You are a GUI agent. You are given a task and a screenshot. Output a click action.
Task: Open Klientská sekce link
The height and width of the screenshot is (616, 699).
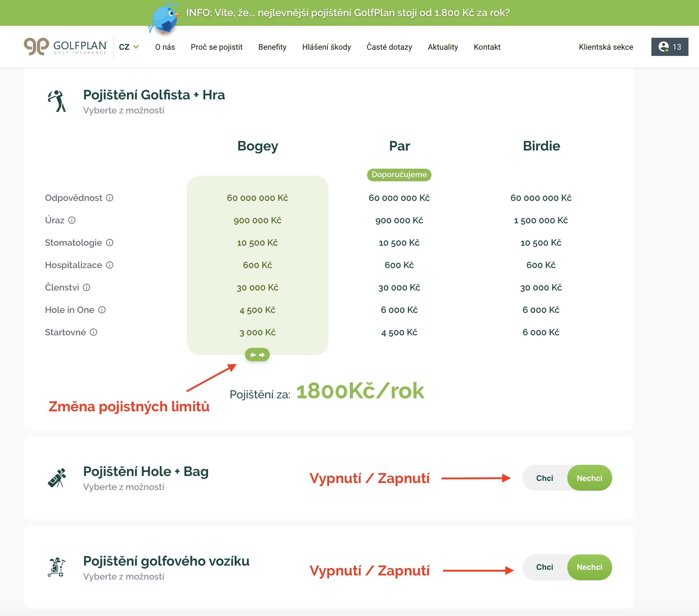(605, 47)
